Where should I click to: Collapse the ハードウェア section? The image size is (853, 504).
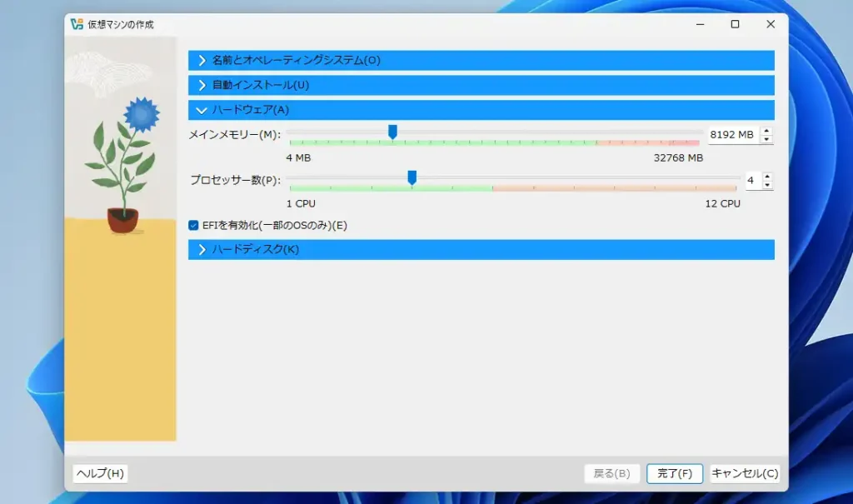point(202,110)
